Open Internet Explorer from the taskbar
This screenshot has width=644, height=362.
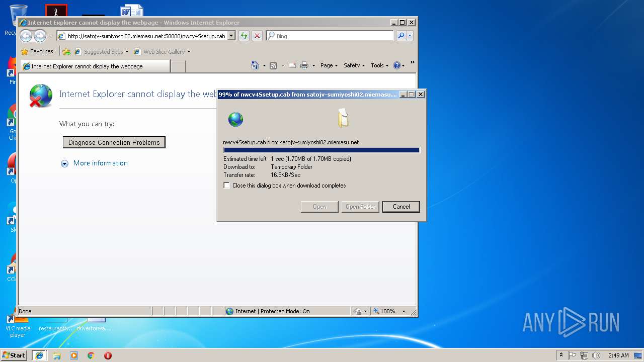[39, 355]
